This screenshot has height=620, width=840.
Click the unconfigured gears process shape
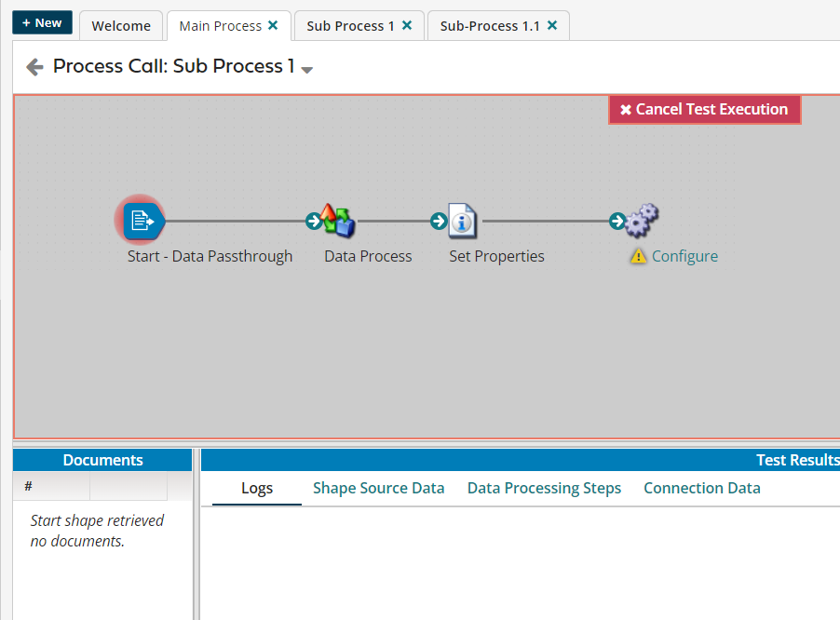(x=642, y=221)
